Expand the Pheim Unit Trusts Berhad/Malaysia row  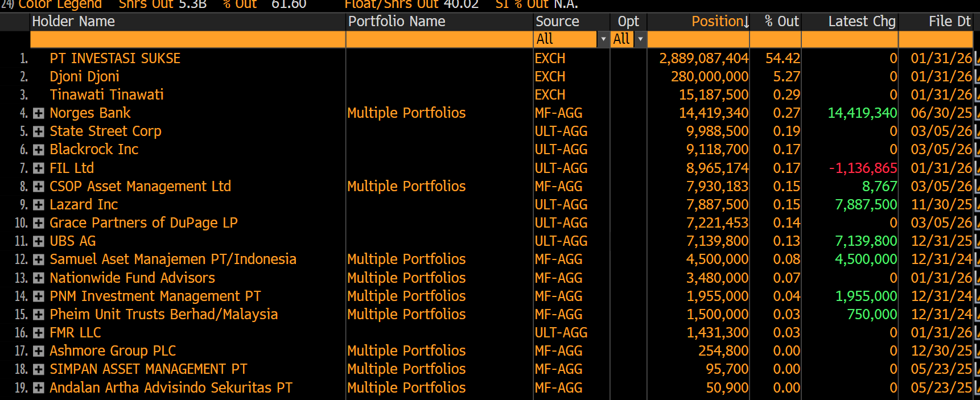(39, 315)
